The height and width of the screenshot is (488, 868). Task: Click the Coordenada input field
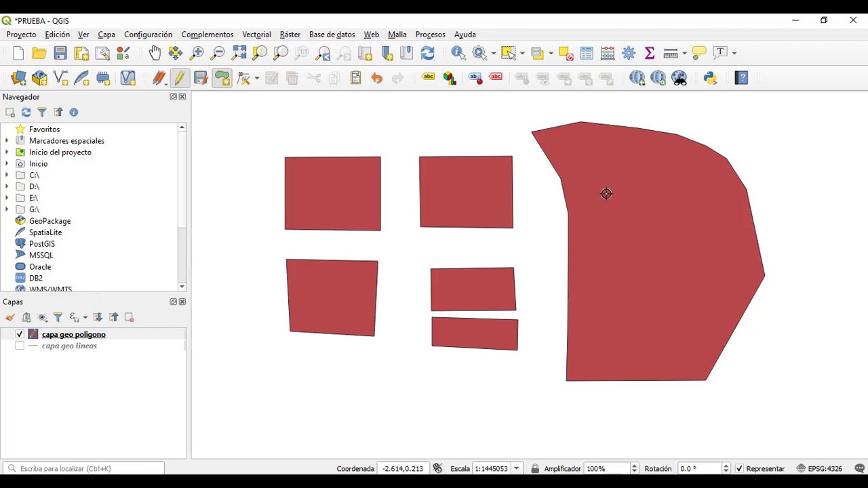click(x=403, y=468)
